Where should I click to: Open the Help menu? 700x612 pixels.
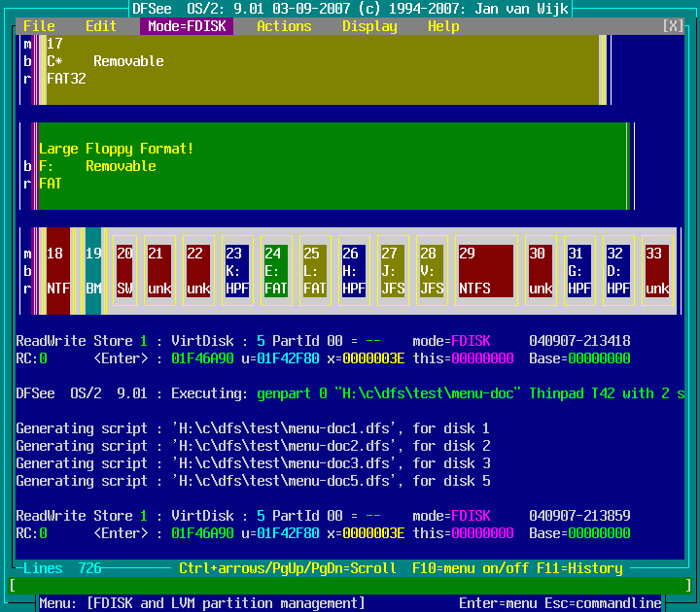pyautogui.click(x=443, y=26)
